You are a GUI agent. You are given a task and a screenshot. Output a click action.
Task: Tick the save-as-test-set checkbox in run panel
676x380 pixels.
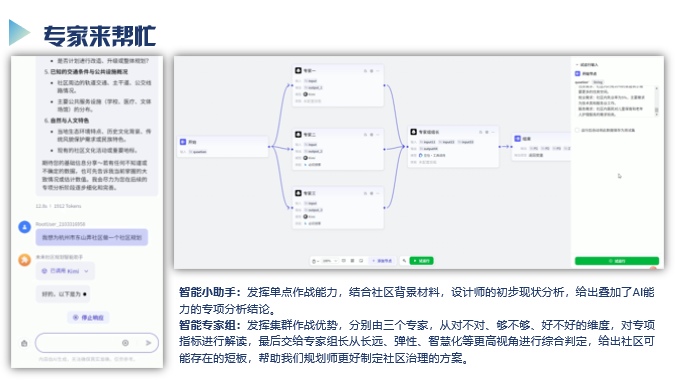coord(577,130)
